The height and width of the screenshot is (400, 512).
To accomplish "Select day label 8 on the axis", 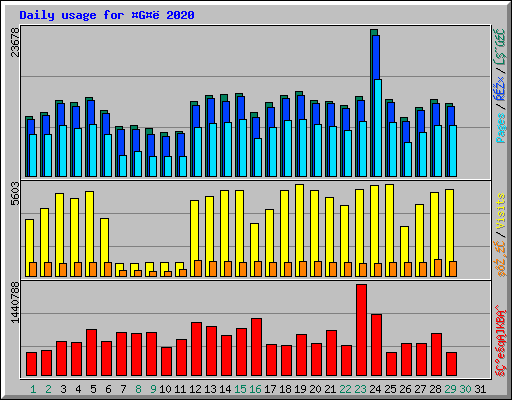I will (138, 389).
